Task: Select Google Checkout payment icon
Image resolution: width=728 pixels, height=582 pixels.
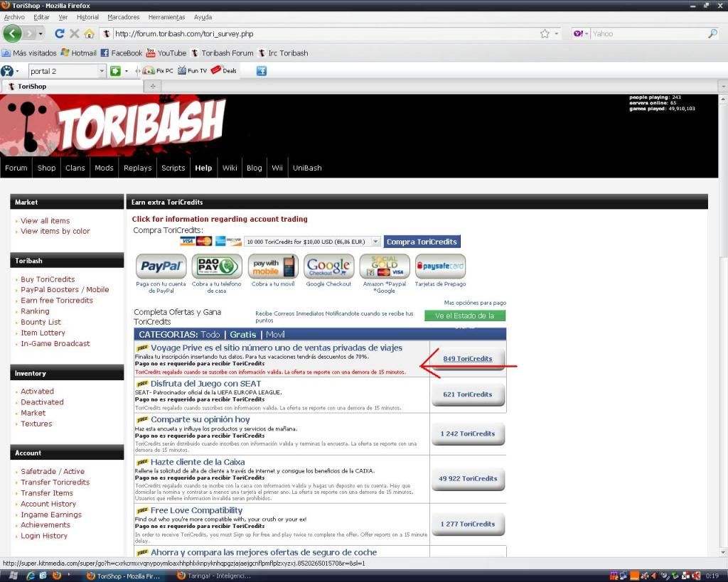Action: click(x=328, y=266)
